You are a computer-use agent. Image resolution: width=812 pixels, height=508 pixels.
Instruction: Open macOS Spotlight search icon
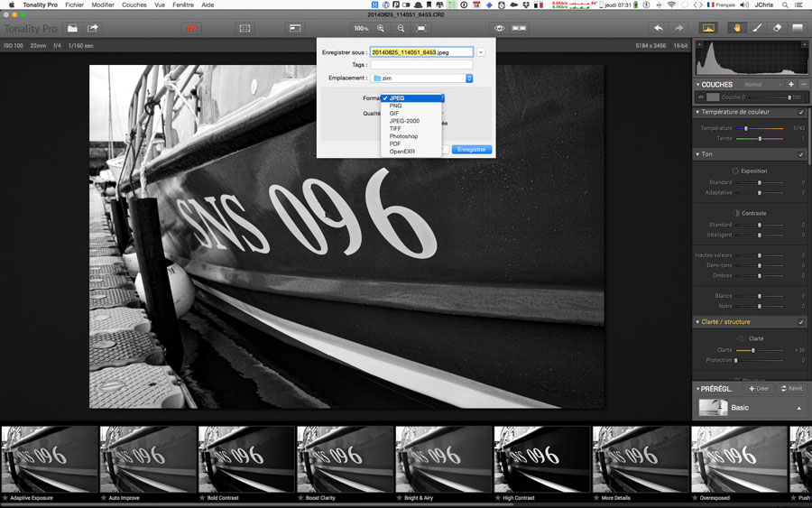click(786, 5)
